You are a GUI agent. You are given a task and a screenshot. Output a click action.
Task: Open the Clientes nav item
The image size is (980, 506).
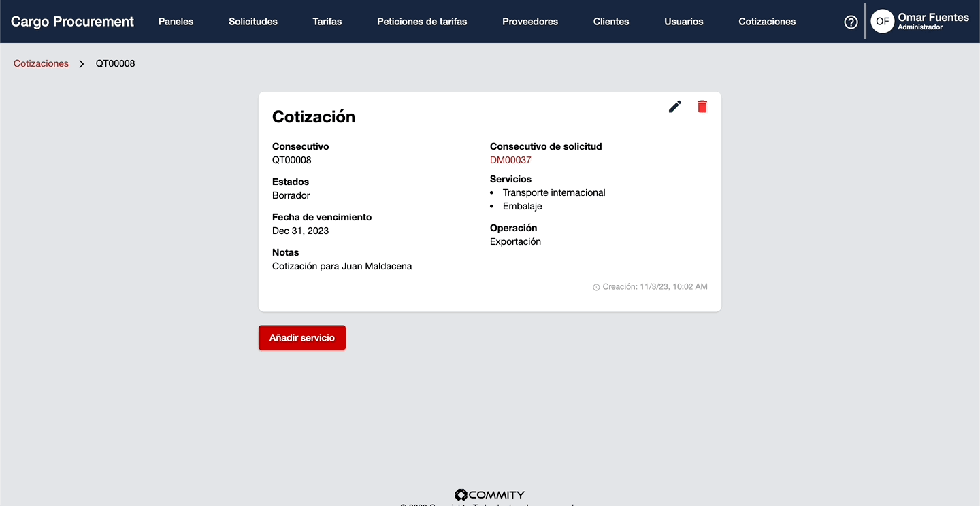click(x=611, y=22)
